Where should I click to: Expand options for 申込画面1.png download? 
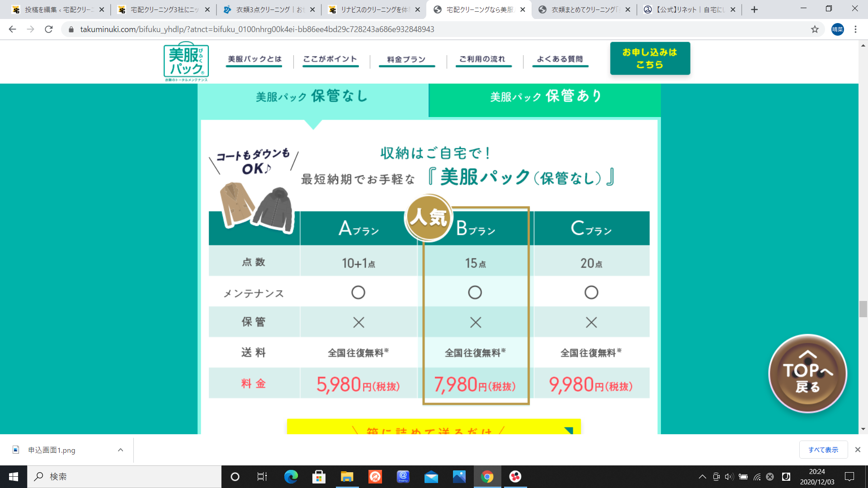coord(120,450)
